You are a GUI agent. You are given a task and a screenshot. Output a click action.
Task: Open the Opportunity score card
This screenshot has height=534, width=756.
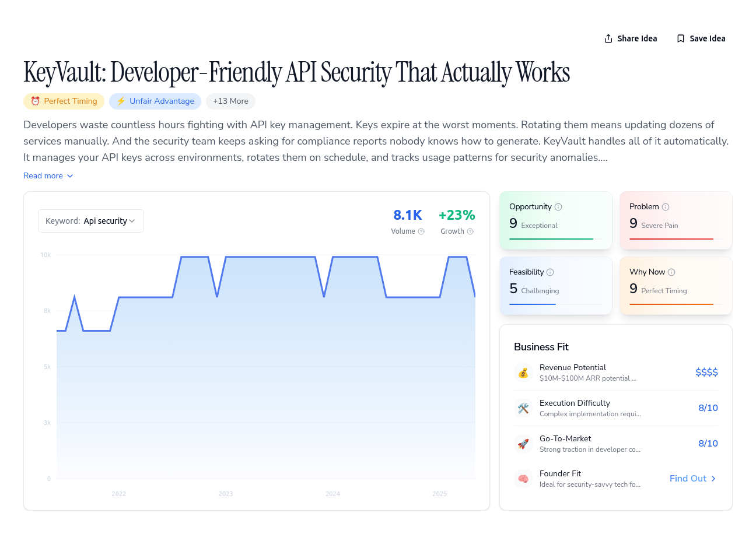coord(556,220)
